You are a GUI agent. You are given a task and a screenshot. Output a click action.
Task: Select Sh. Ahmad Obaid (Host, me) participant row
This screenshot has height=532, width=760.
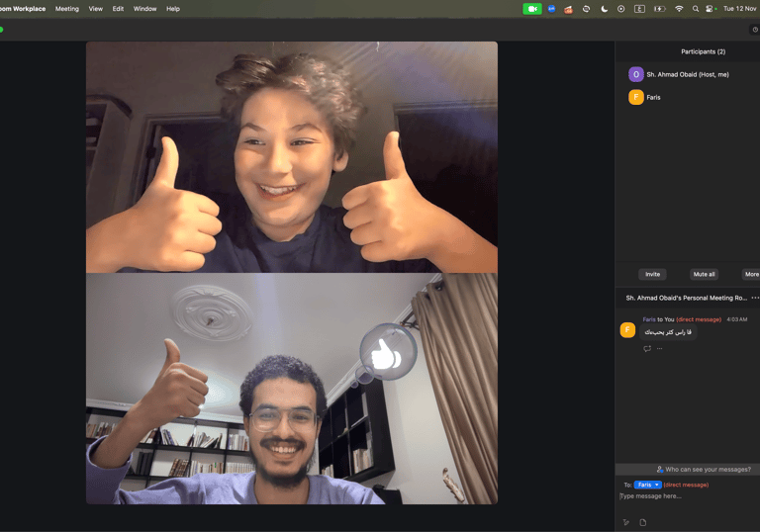pyautogui.click(x=688, y=74)
